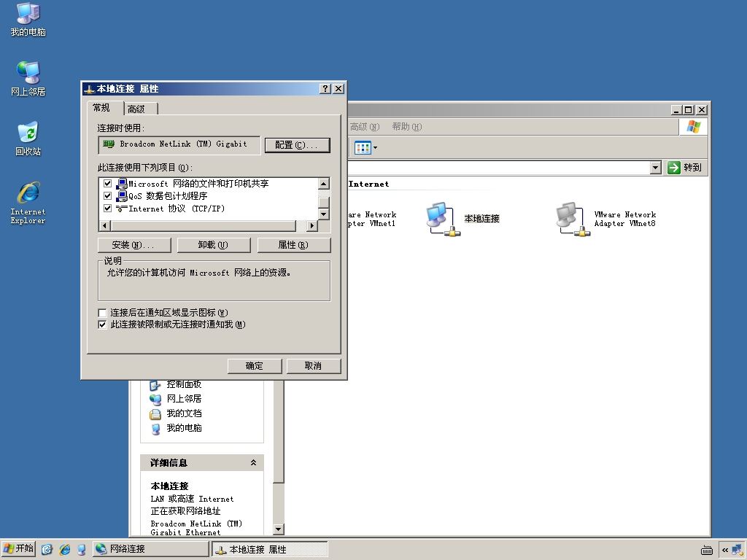
Task: Click the 转到 button label
Action: 692,168
